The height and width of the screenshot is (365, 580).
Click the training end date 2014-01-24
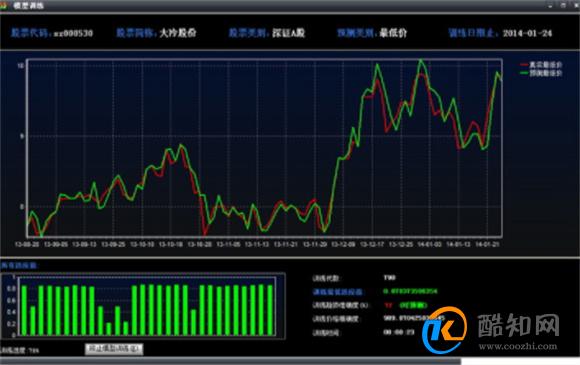(x=527, y=33)
